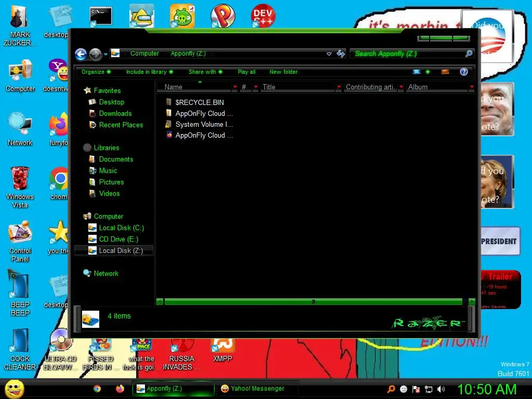The height and width of the screenshot is (399, 532).
Task: Select Control Panel desktop icon
Action: (20, 242)
